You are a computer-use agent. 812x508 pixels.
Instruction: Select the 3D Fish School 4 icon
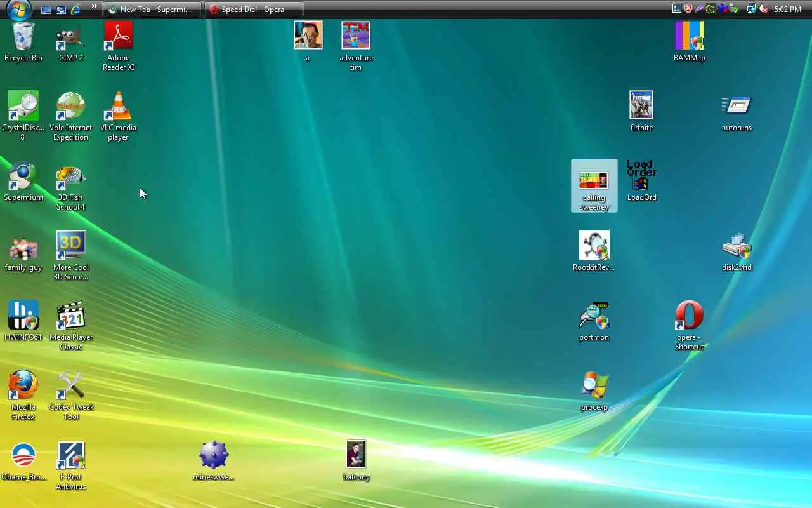click(x=71, y=186)
